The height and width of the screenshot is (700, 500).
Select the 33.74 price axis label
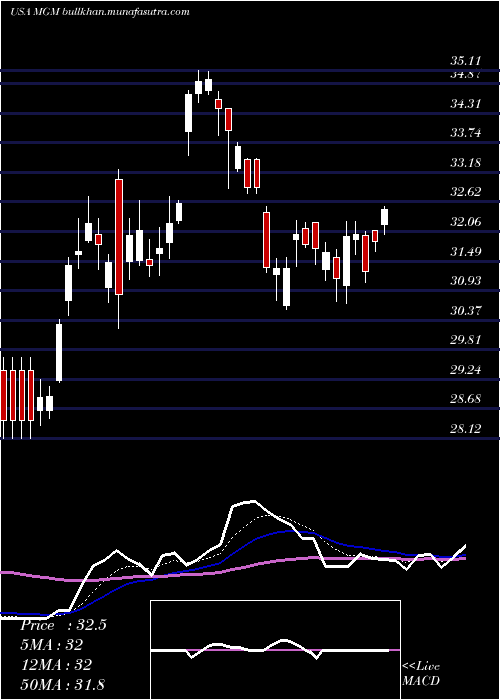465,133
